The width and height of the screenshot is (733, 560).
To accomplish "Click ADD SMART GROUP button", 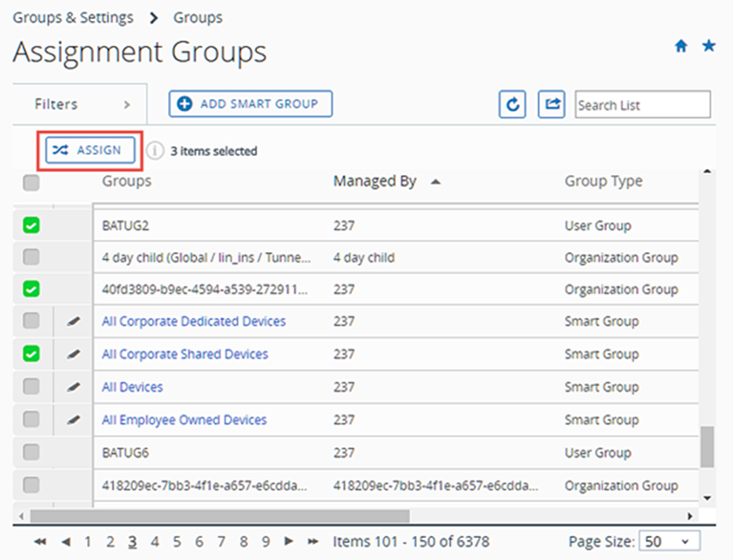I will click(250, 104).
